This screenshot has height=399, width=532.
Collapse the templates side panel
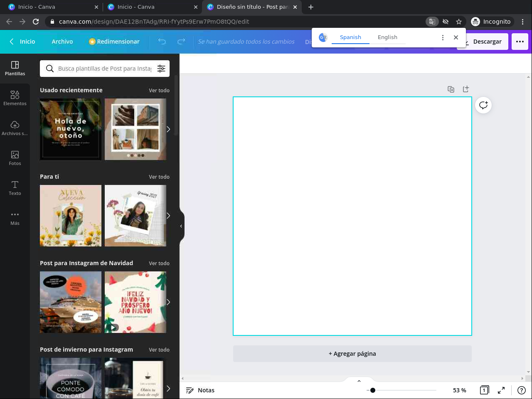[x=181, y=226]
